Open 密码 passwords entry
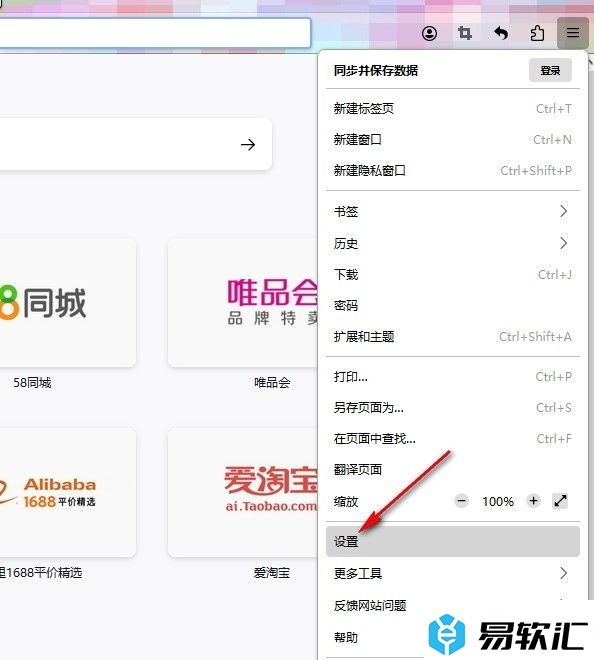This screenshot has width=594, height=660. point(453,305)
